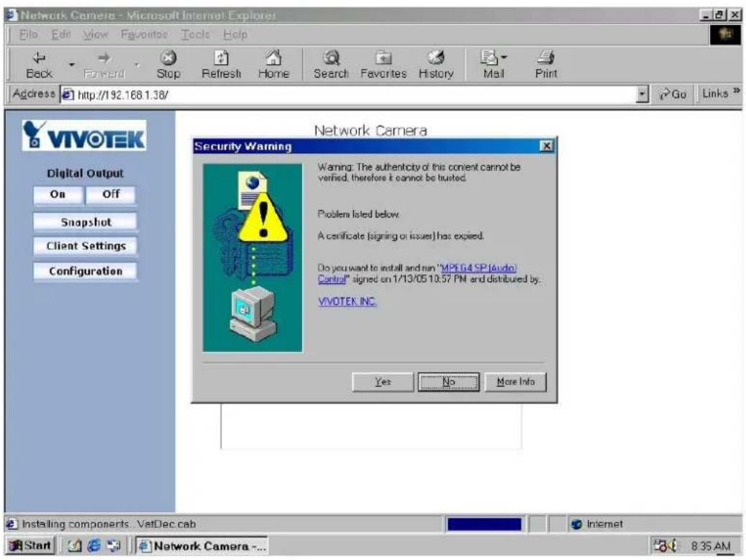Click the Internet Explorer throbber logo

point(725,35)
